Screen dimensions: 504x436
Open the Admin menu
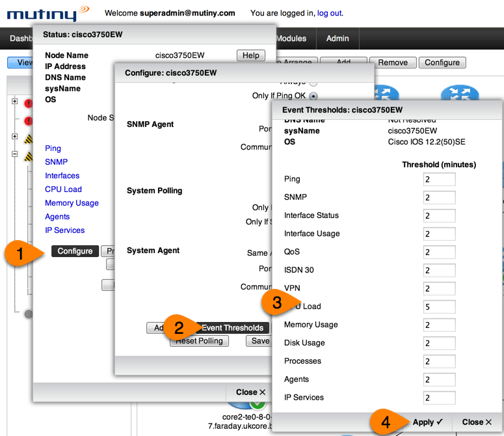point(338,38)
